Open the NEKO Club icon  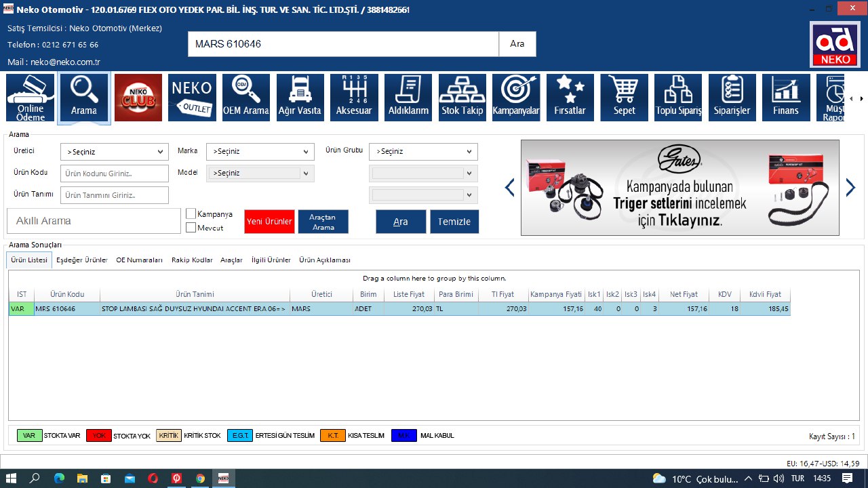(x=138, y=98)
